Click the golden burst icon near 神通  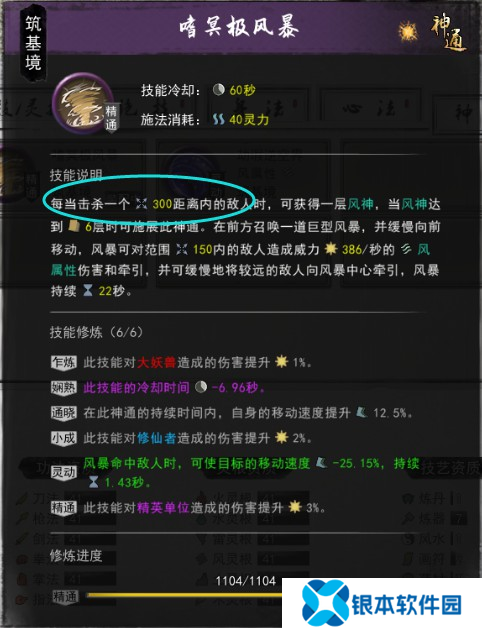coord(408,31)
